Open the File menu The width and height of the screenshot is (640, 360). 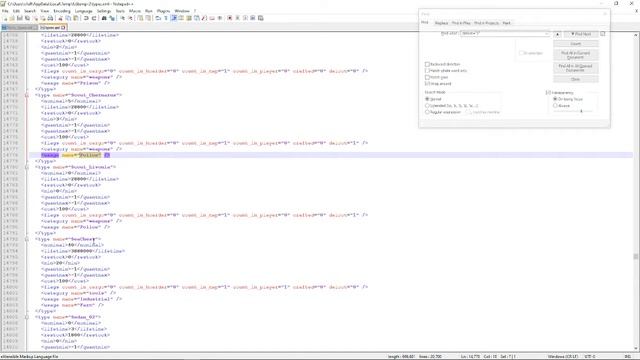click(x=5, y=11)
